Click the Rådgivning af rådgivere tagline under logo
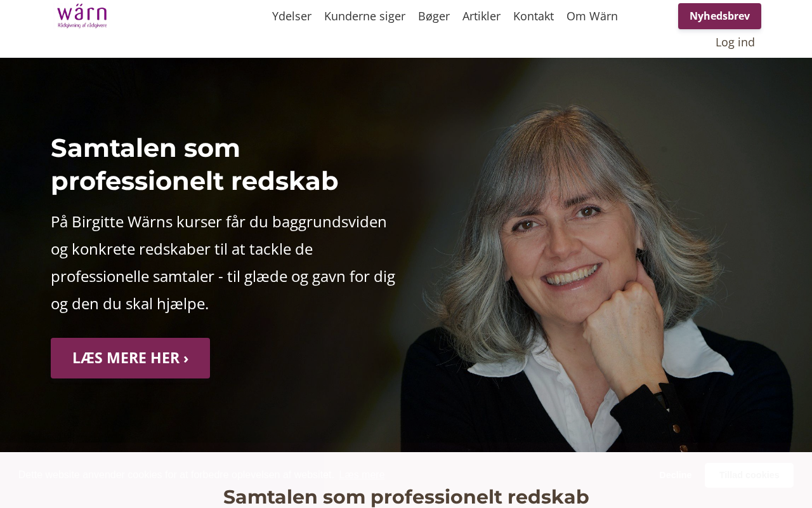The height and width of the screenshot is (508, 812). (x=82, y=25)
